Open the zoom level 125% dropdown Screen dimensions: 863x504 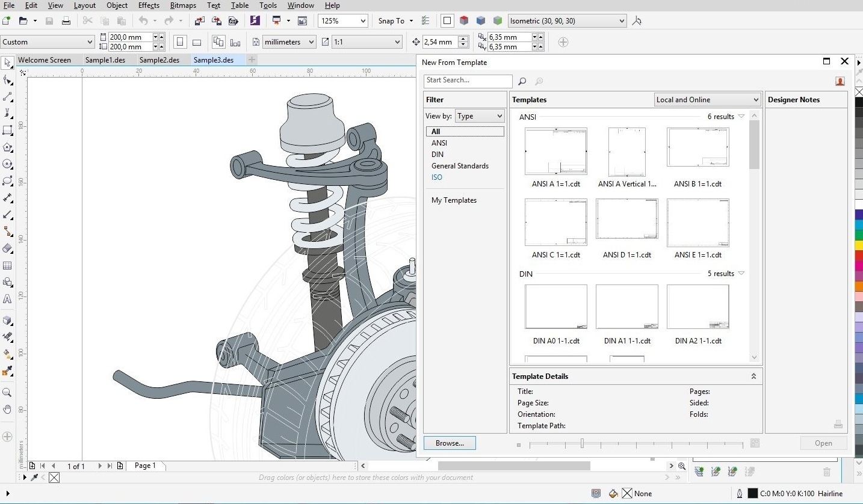pos(363,20)
